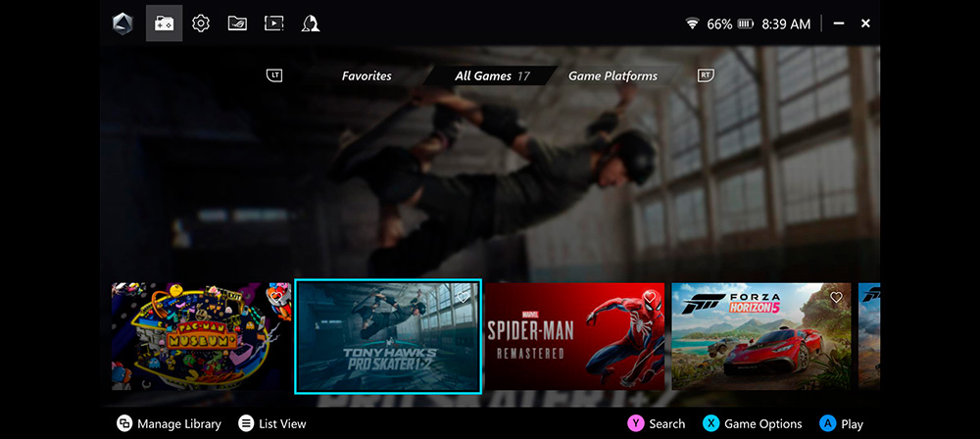Image resolution: width=980 pixels, height=439 pixels.
Task: Minimize the Armoury Crate window
Action: point(840,24)
